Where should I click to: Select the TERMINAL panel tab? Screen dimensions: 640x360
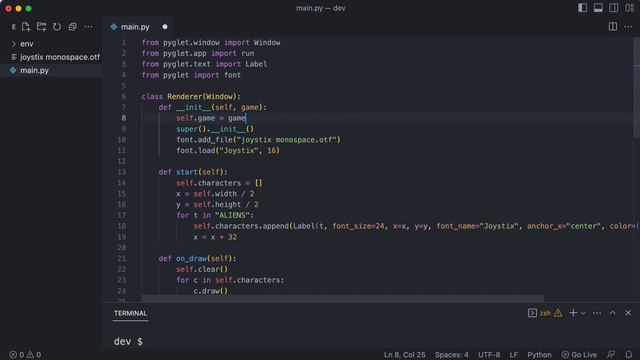click(x=130, y=313)
